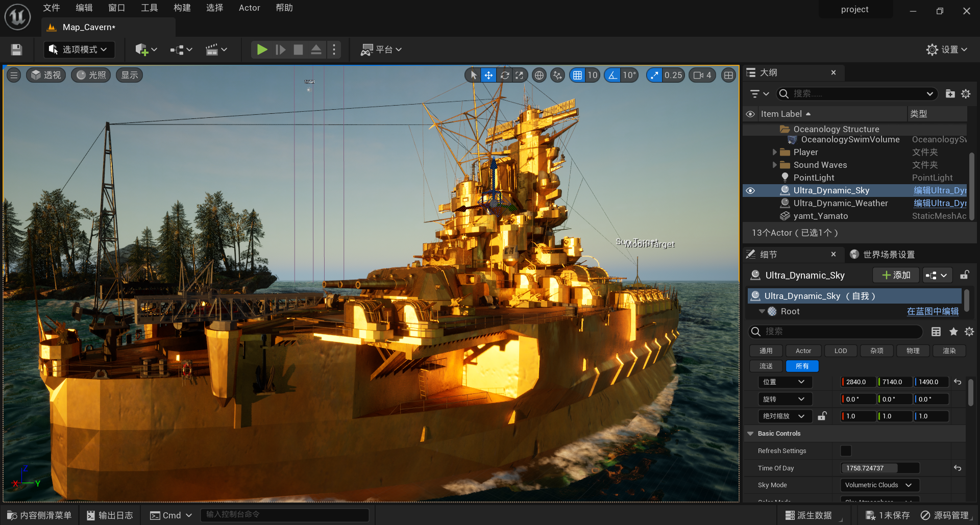The image size is (980, 525).
Task: Check the Refresh Settings checkbox
Action: (x=846, y=451)
